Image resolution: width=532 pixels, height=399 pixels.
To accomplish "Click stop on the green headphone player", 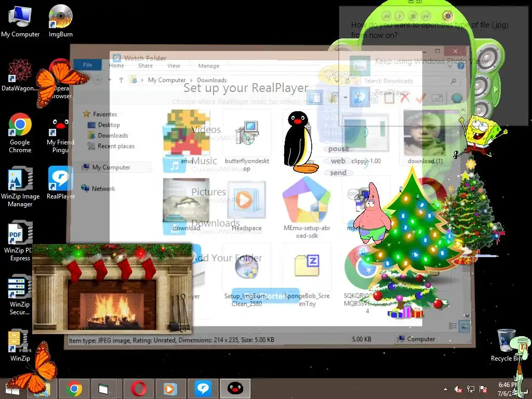I will [413, 16].
